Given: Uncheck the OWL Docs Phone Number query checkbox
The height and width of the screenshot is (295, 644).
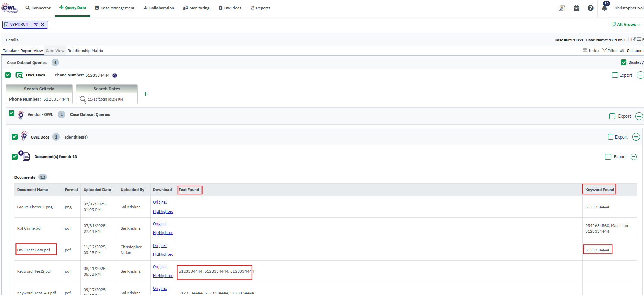Looking at the screenshot, I should [8, 75].
